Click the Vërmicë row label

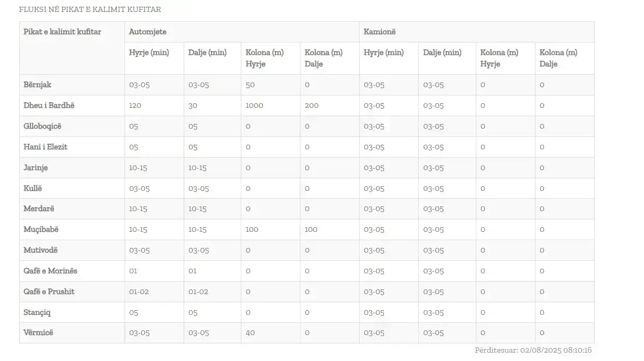coord(38,332)
